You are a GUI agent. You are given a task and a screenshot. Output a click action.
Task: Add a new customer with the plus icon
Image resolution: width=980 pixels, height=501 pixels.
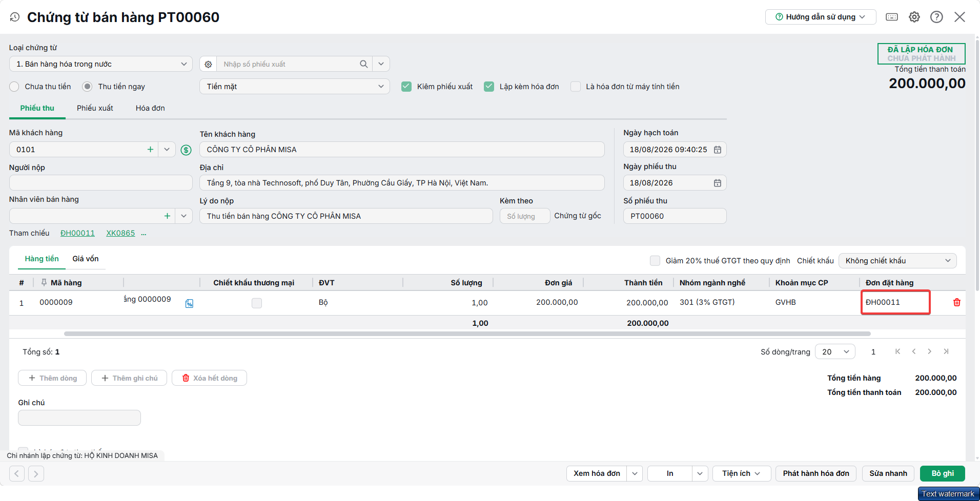150,150
